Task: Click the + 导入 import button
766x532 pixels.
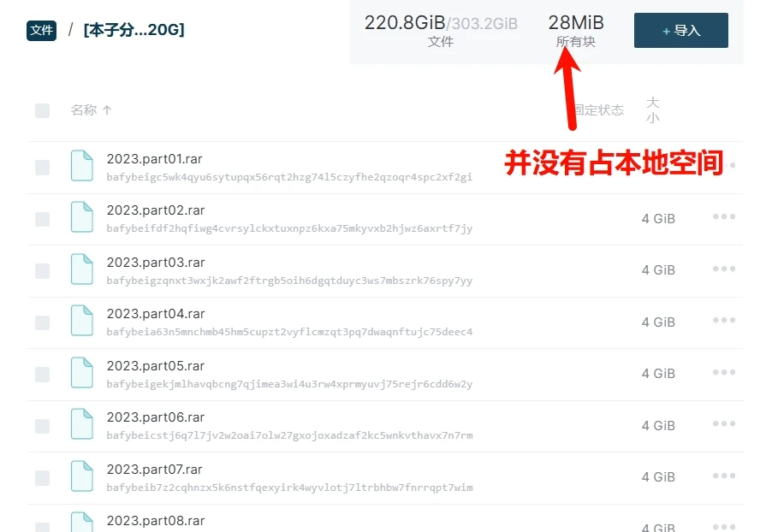Action: point(681,30)
